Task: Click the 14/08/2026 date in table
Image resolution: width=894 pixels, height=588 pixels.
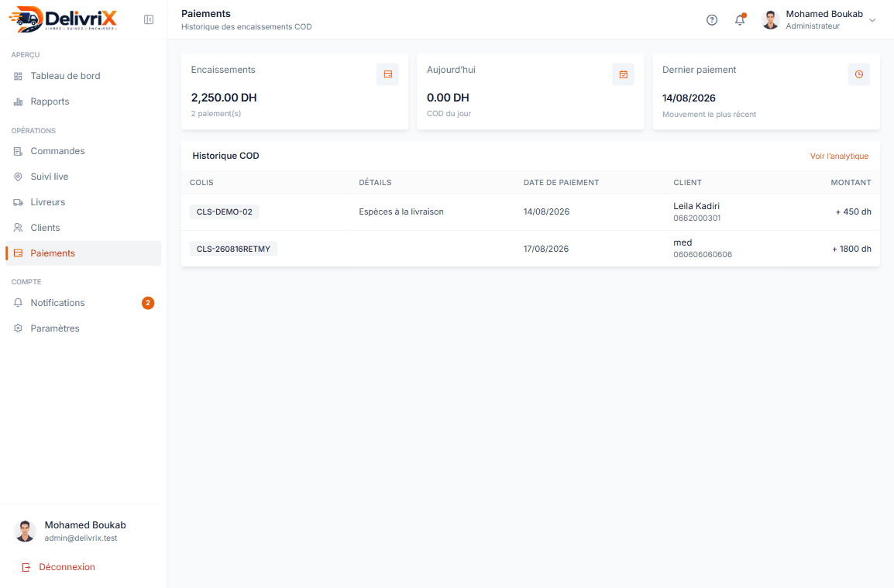Action: (546, 211)
